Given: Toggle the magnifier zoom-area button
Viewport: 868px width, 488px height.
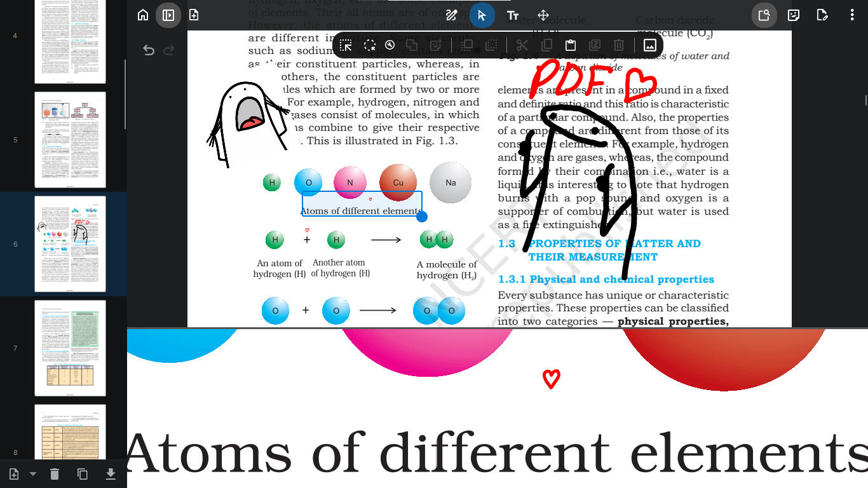Looking at the screenshot, I should tap(764, 15).
